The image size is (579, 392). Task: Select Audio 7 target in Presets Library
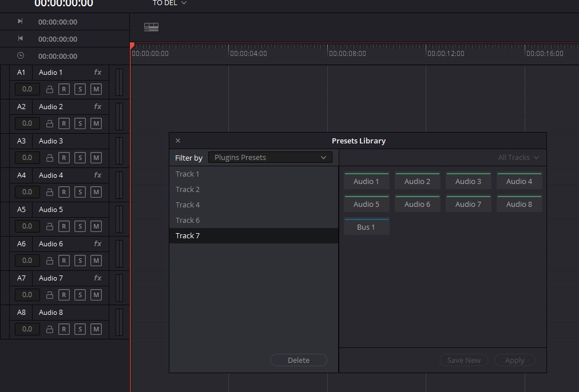[468, 204]
